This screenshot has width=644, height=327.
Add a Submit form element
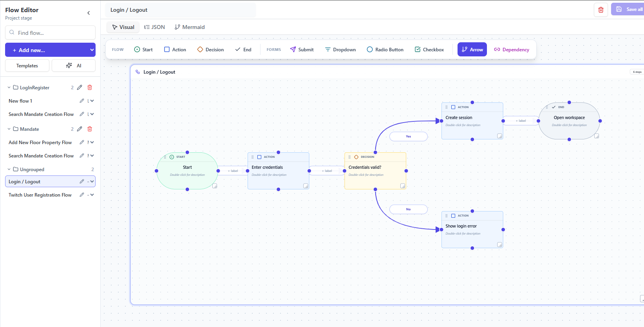302,50
